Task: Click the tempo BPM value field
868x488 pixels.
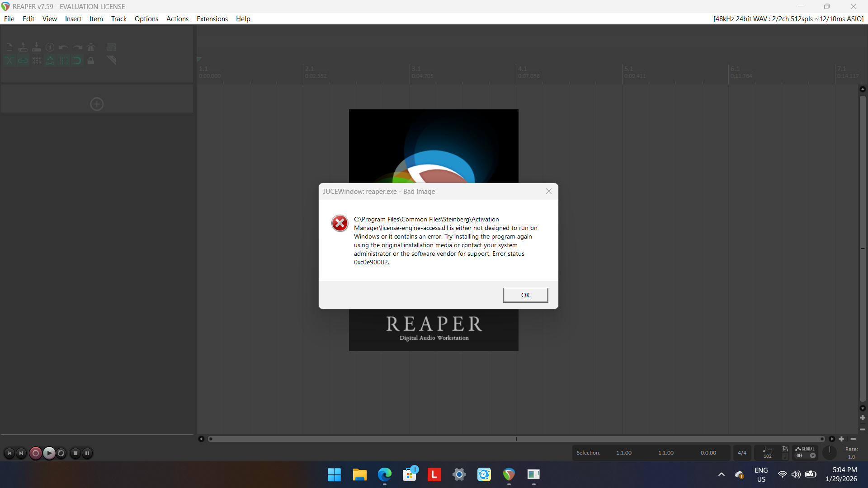Action: coord(768,456)
